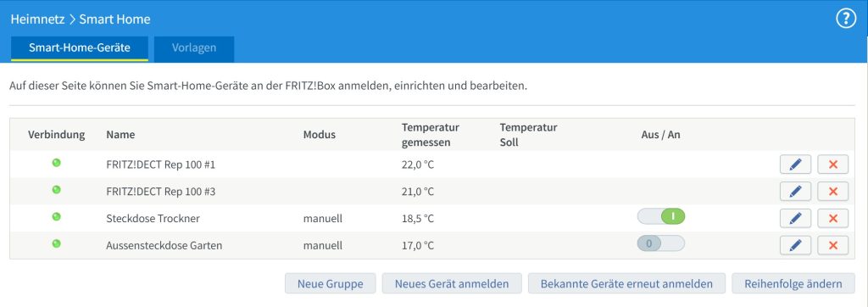Click Neue Gruppe button
868x307 pixels.
click(x=331, y=284)
